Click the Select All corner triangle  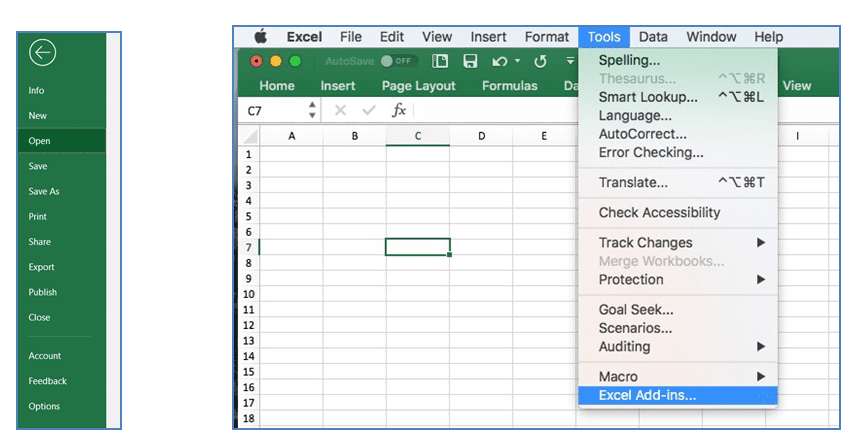[250, 136]
